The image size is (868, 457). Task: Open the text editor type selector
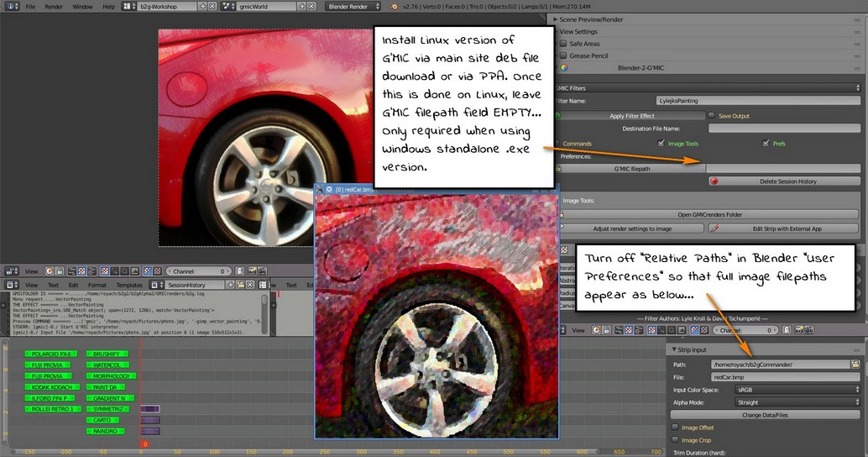coord(13,285)
